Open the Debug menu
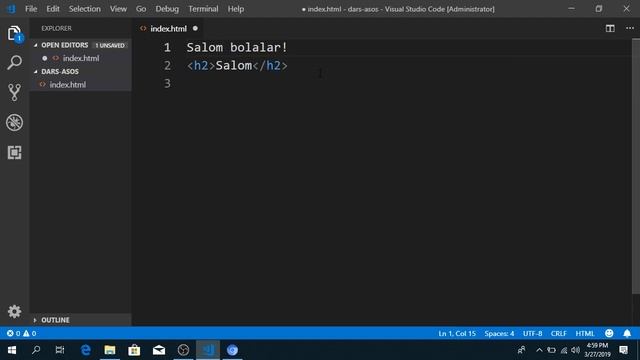The height and width of the screenshot is (360, 640). (167, 9)
